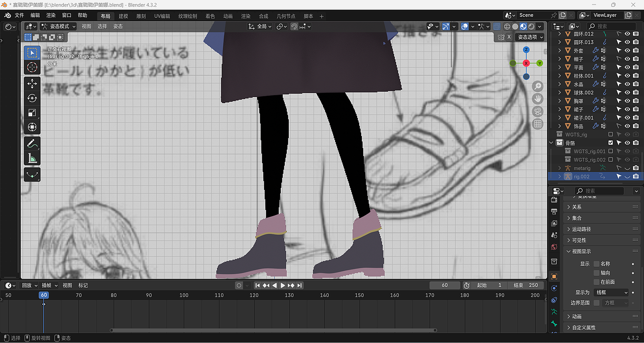This screenshot has height=343, width=644.
Task: Select the Scale tool
Action: [x=32, y=113]
